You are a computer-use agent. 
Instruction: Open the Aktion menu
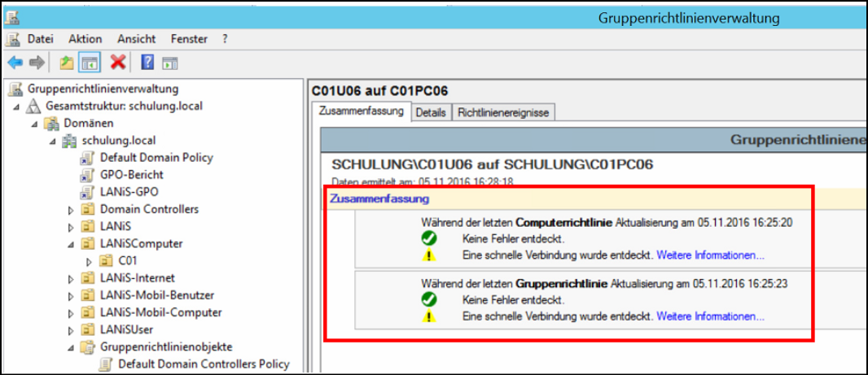pos(85,39)
